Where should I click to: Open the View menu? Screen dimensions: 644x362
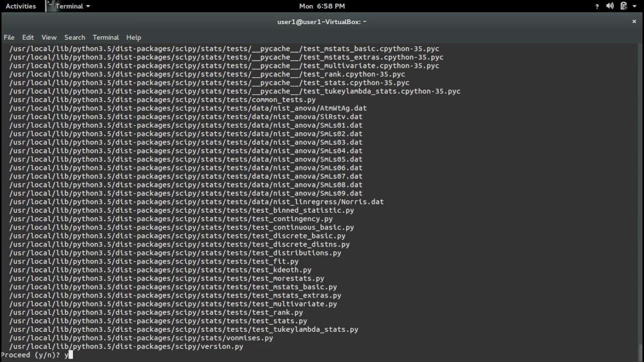click(x=49, y=37)
